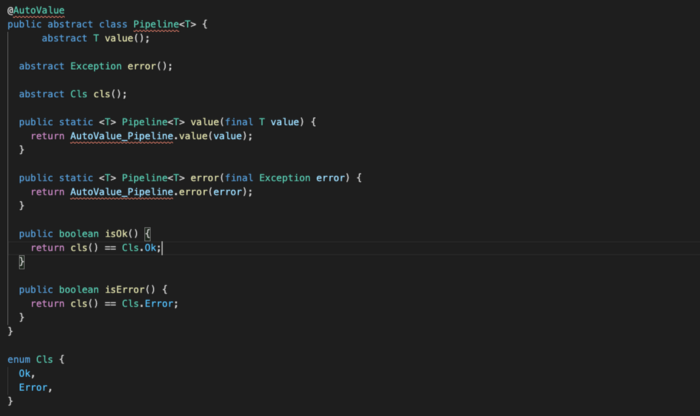
Task: Click the boolean keyword in isError declaration
Action: coord(78,289)
